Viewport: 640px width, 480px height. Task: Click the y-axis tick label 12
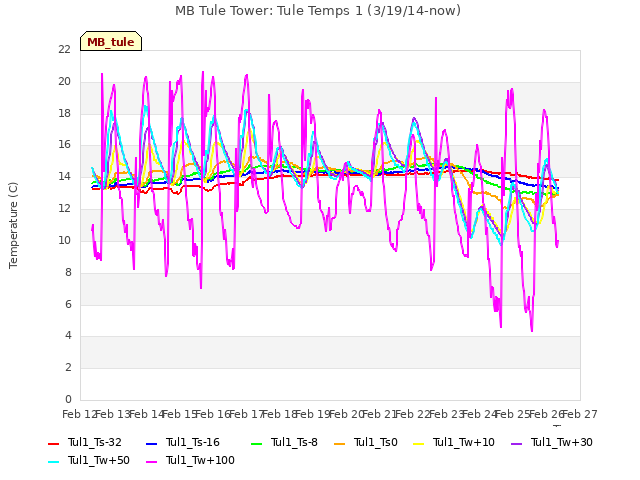point(64,208)
